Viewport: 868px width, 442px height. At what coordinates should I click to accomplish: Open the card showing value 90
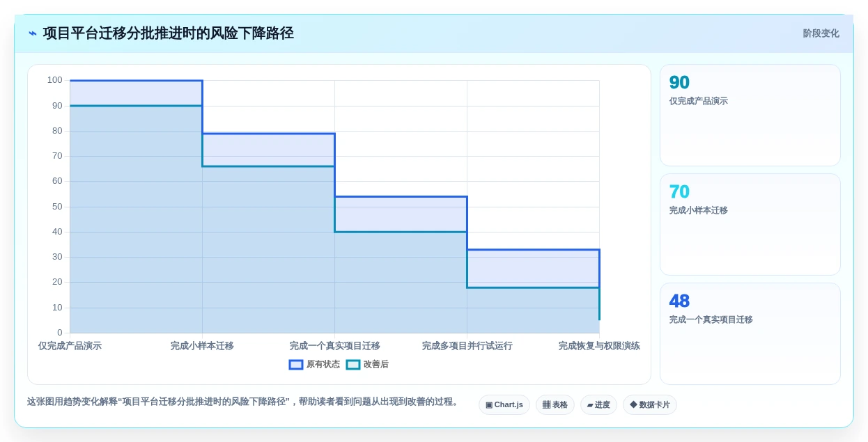[750, 115]
